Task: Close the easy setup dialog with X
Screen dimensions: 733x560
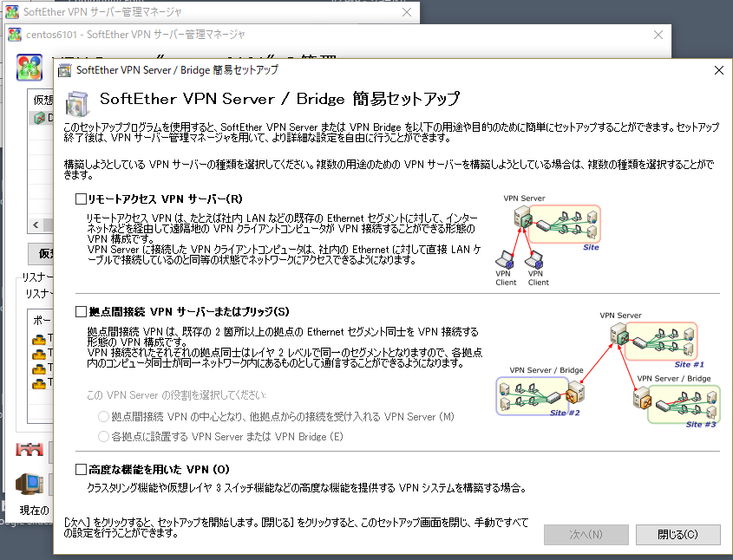Action: pyautogui.click(x=718, y=70)
